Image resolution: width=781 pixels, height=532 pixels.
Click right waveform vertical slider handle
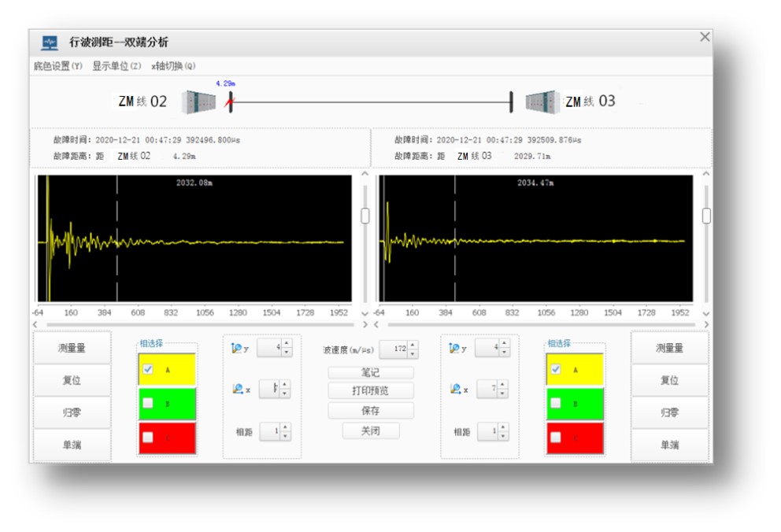click(706, 216)
